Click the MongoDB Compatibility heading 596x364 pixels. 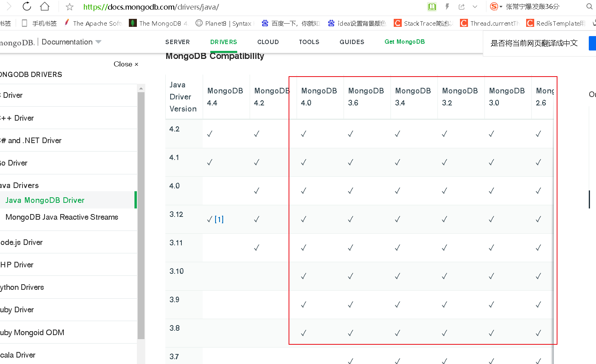215,56
